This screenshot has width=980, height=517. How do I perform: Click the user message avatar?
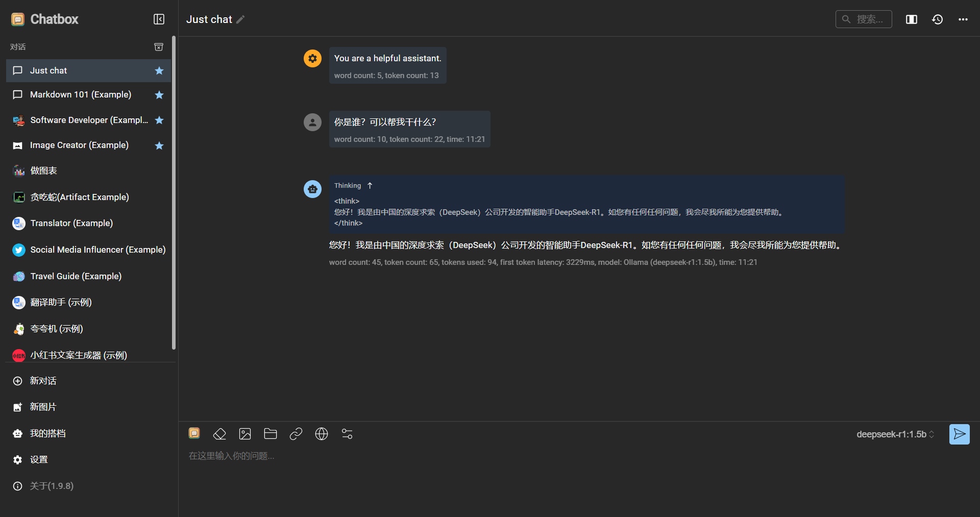[x=312, y=122]
